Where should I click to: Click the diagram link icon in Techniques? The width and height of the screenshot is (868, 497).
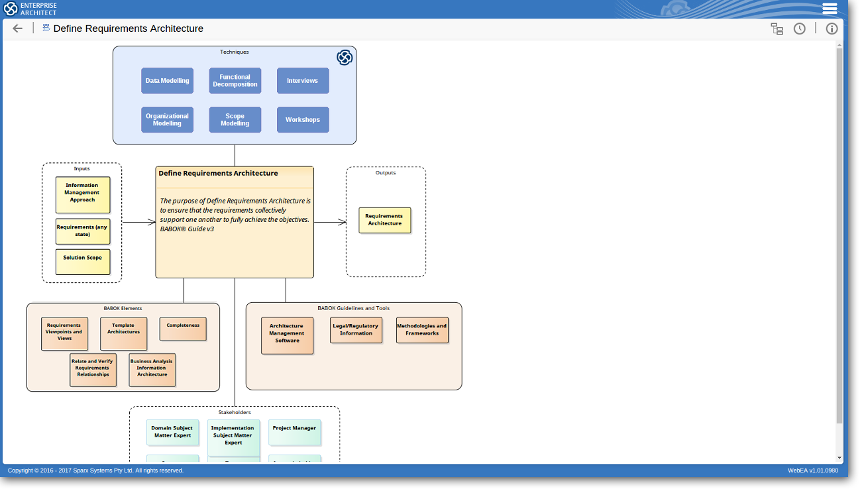coord(345,58)
